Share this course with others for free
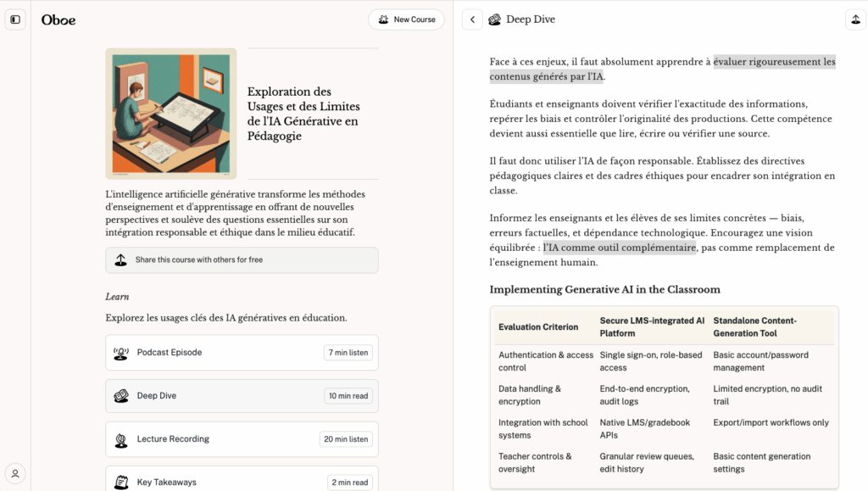The image size is (868, 491). pos(242,260)
